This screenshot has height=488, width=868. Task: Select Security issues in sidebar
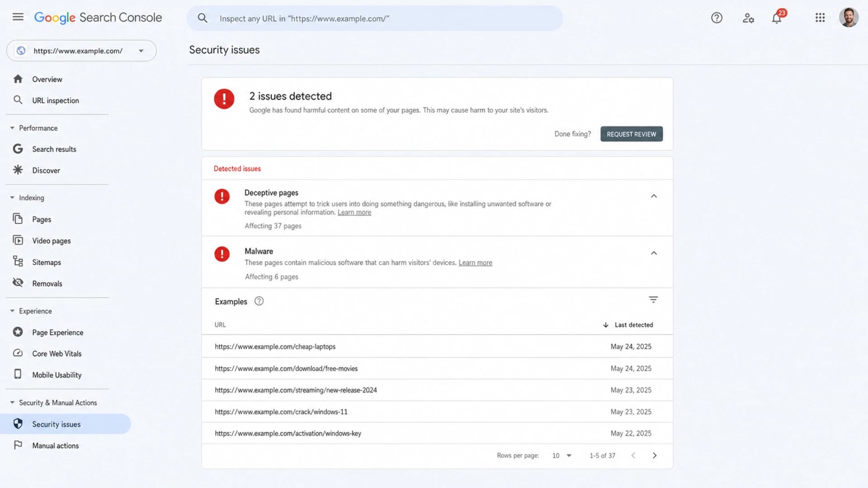[x=66, y=424]
